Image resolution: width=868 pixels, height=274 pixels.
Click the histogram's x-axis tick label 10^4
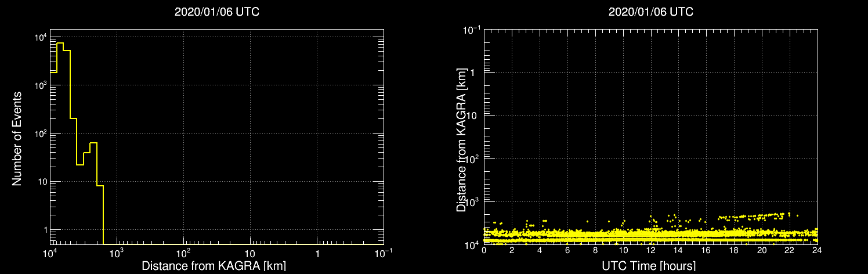point(50,253)
